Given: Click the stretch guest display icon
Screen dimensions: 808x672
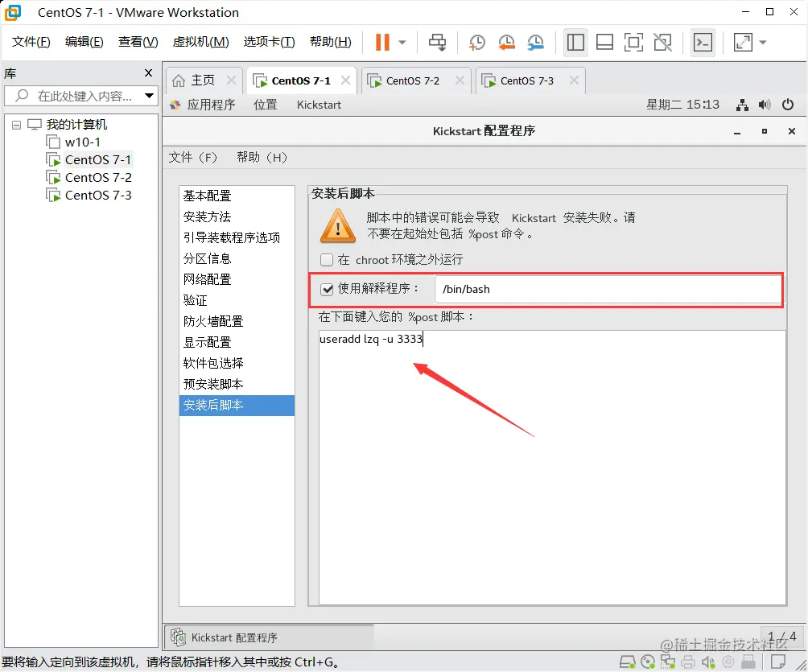Looking at the screenshot, I should [x=743, y=43].
